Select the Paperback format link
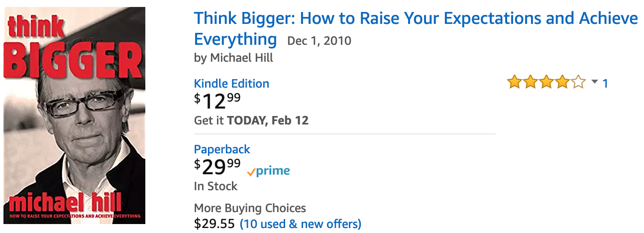This screenshot has height=233, width=644. click(222, 149)
